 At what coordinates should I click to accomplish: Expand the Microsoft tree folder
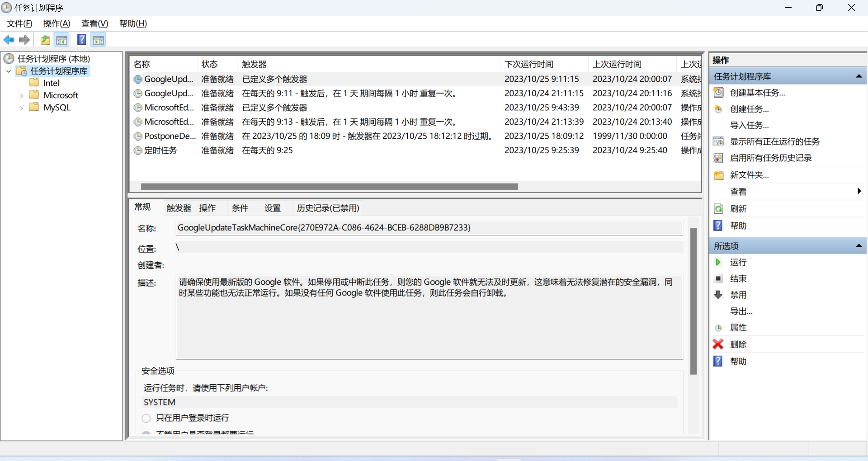tap(21, 95)
